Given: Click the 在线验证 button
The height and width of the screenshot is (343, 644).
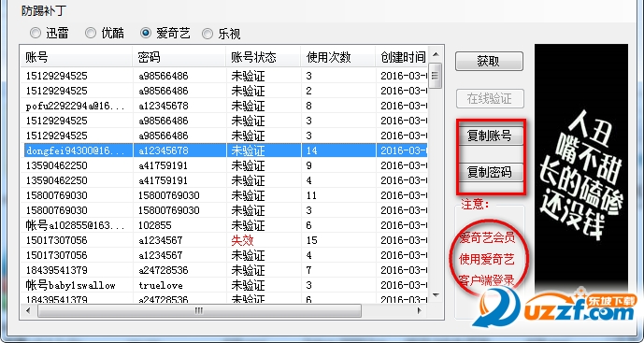Looking at the screenshot, I should coord(490,98).
